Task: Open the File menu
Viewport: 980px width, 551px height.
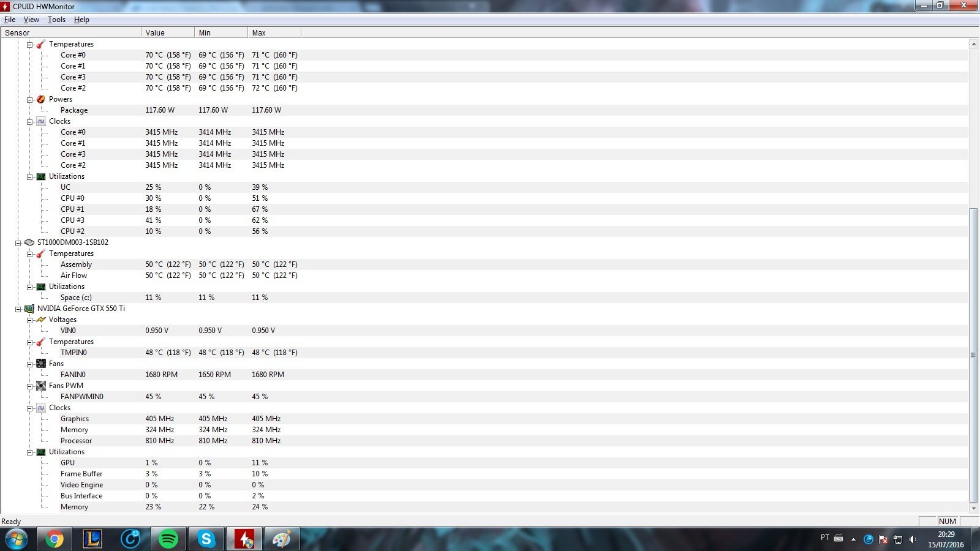Action: pos(10,20)
